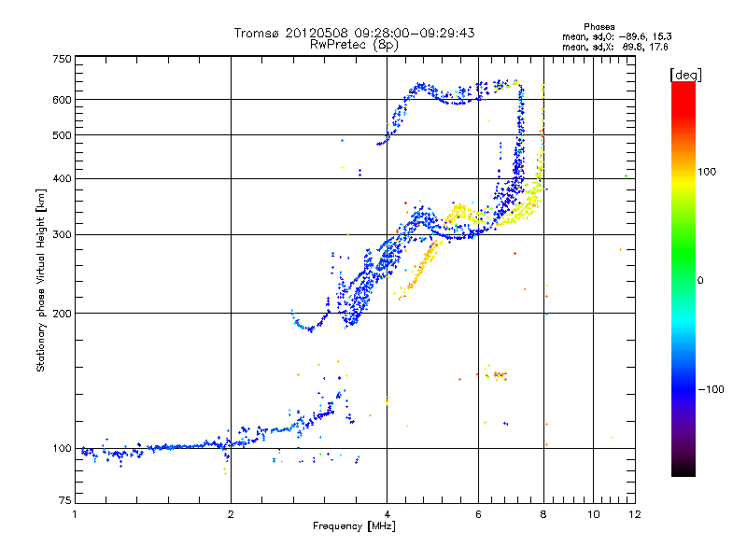Click the colorbar tick label '100'

click(707, 172)
